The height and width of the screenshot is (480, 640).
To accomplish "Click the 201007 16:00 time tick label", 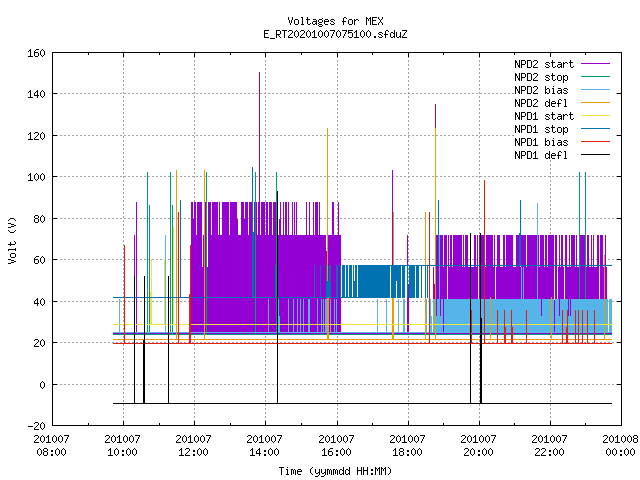I will [336, 446].
